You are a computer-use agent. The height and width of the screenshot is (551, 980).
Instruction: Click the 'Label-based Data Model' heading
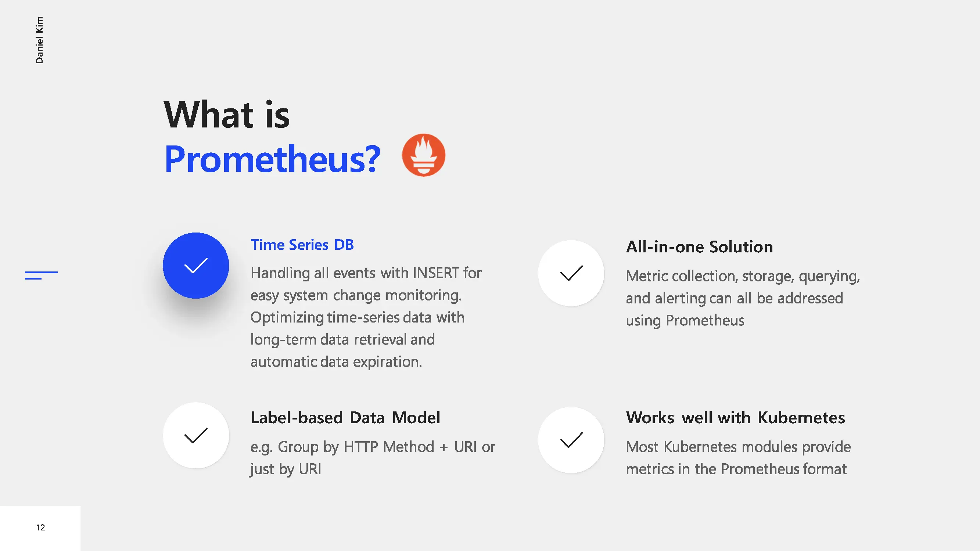[345, 418]
